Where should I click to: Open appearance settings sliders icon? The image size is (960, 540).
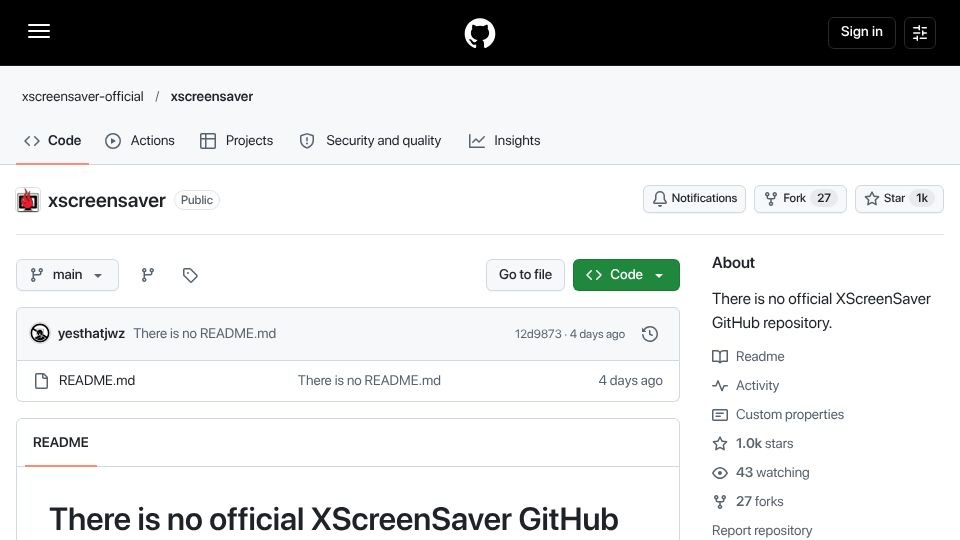[x=920, y=32]
